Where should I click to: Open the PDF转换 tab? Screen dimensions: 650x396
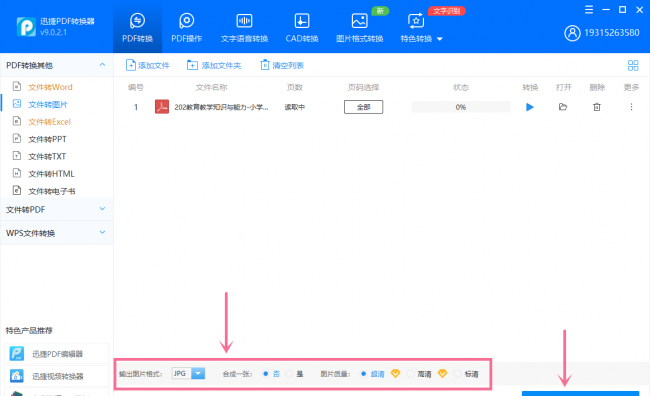pos(137,27)
